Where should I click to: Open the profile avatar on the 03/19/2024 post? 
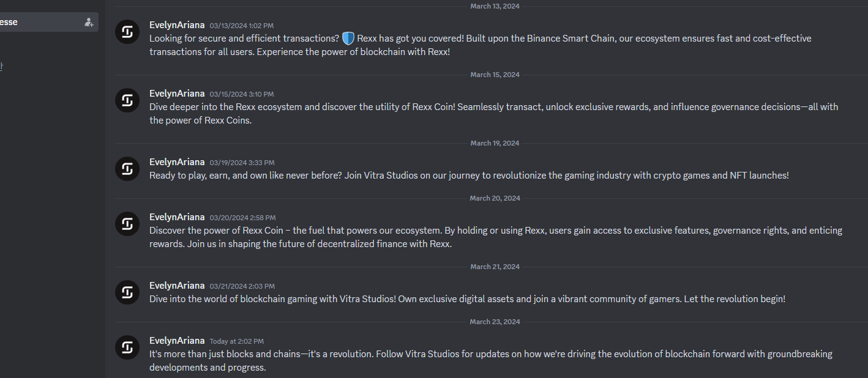(127, 169)
